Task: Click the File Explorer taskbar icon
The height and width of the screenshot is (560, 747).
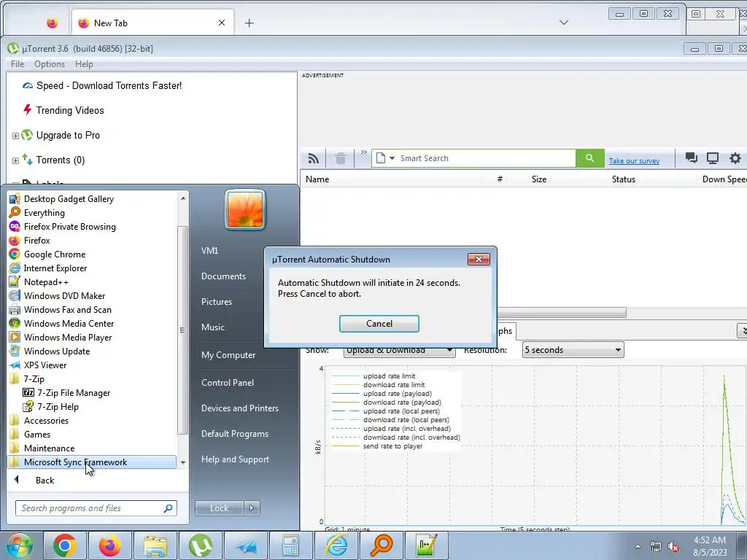Action: pos(155,545)
